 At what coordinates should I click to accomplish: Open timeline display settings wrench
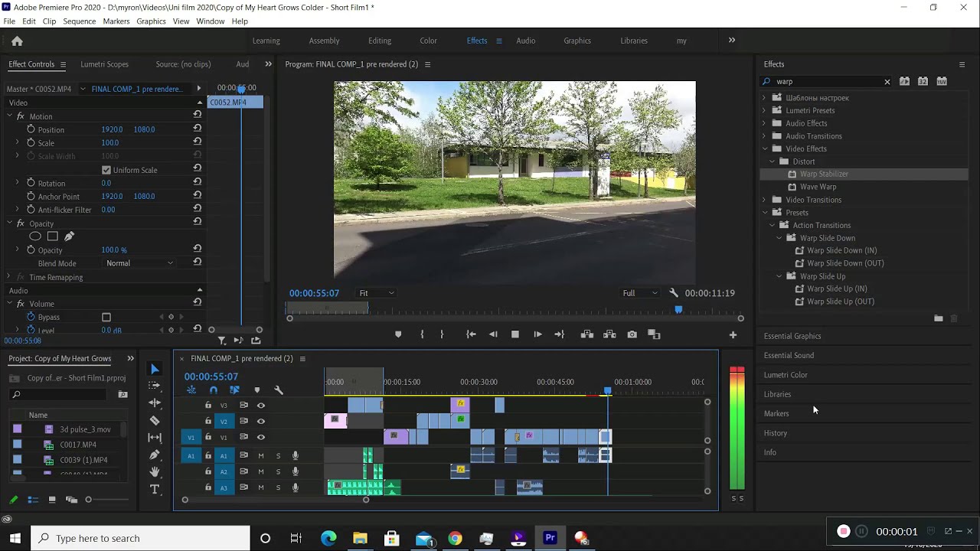pyautogui.click(x=279, y=390)
